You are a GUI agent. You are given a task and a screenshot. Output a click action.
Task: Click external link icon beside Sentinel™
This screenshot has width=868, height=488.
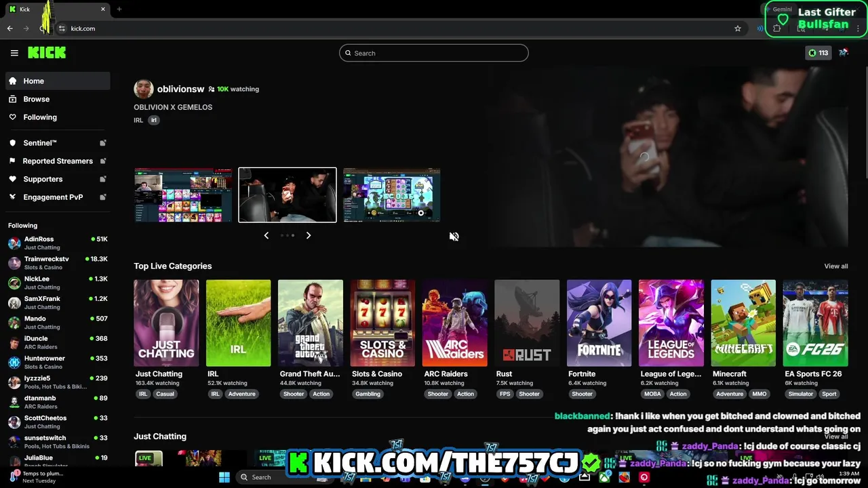click(x=103, y=143)
